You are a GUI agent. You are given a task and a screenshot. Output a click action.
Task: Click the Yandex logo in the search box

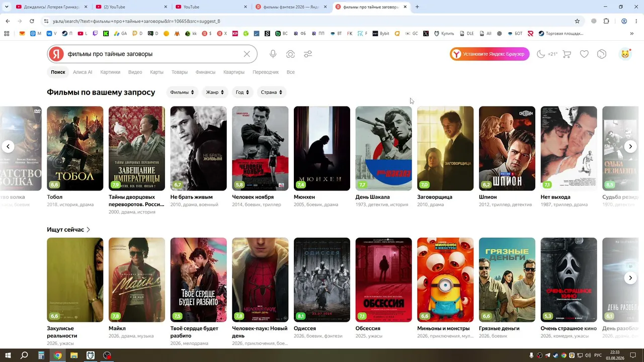[x=56, y=54]
